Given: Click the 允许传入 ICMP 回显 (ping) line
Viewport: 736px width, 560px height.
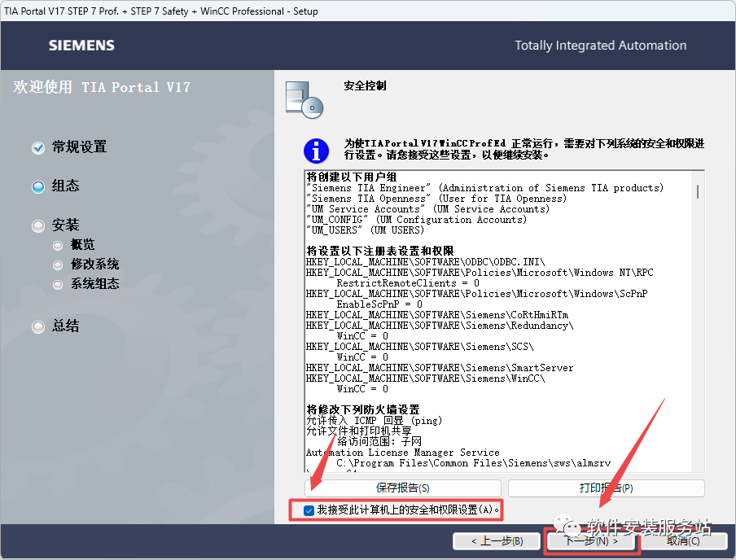Looking at the screenshot, I should (x=374, y=421).
